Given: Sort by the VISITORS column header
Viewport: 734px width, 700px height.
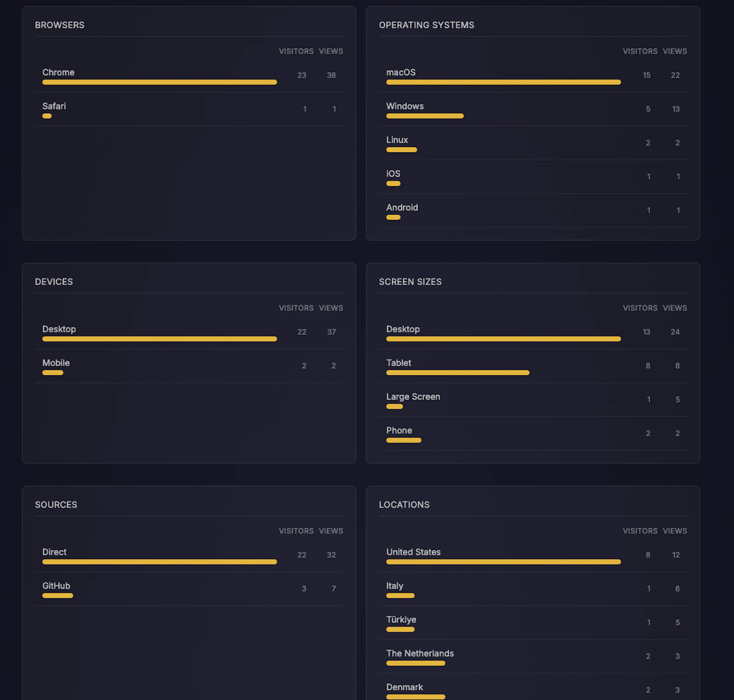Looking at the screenshot, I should click(296, 51).
